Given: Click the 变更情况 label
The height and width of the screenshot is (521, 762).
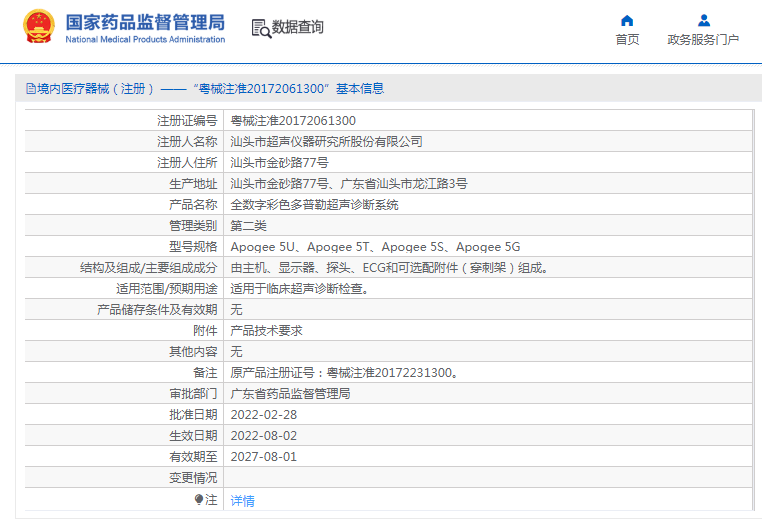Looking at the screenshot, I should coord(193,478).
